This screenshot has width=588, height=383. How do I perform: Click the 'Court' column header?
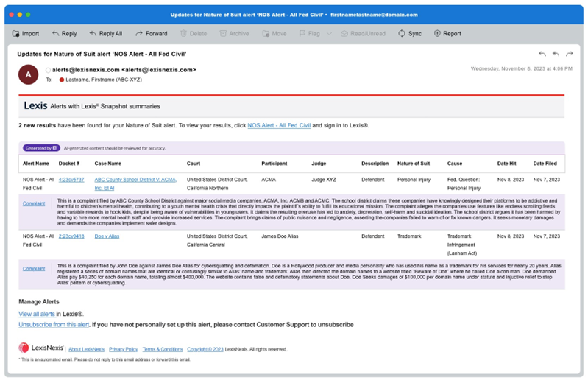pos(194,164)
